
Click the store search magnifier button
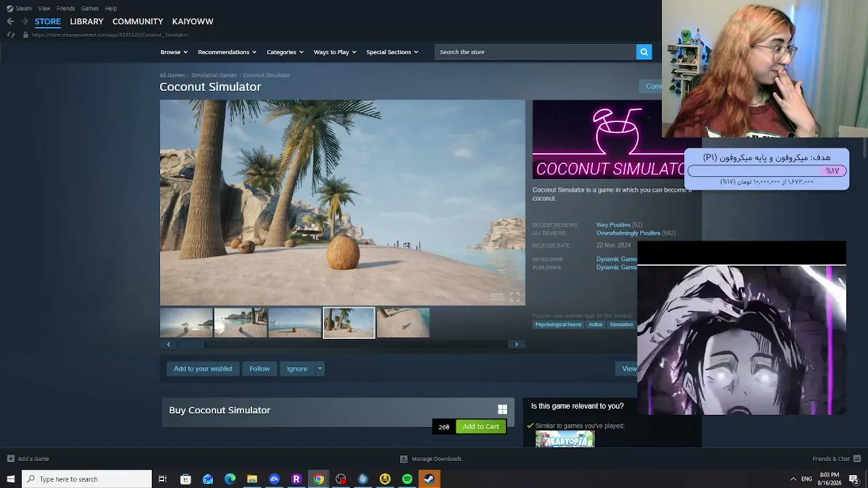tap(644, 52)
